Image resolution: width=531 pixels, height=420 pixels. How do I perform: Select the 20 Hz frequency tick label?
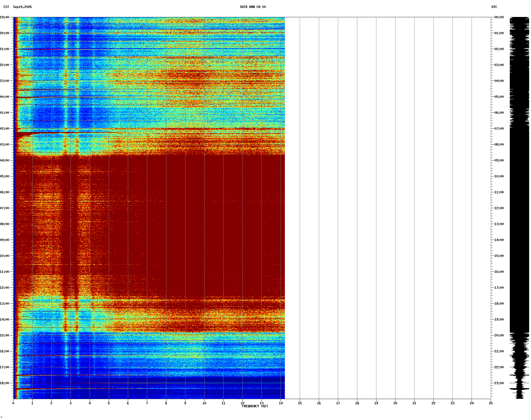coord(395,403)
